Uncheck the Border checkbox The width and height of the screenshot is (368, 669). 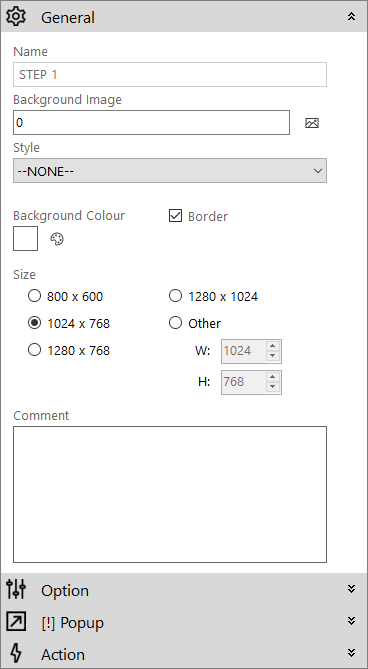pyautogui.click(x=175, y=216)
